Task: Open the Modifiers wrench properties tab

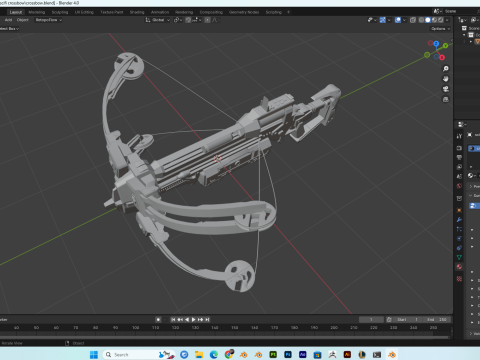Action: pos(459,220)
